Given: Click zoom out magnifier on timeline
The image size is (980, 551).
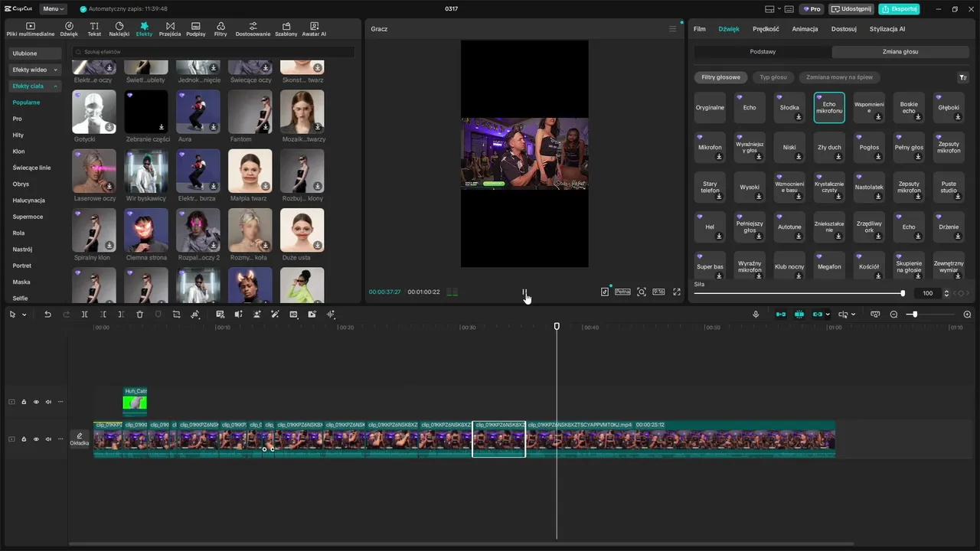Looking at the screenshot, I should tap(893, 315).
